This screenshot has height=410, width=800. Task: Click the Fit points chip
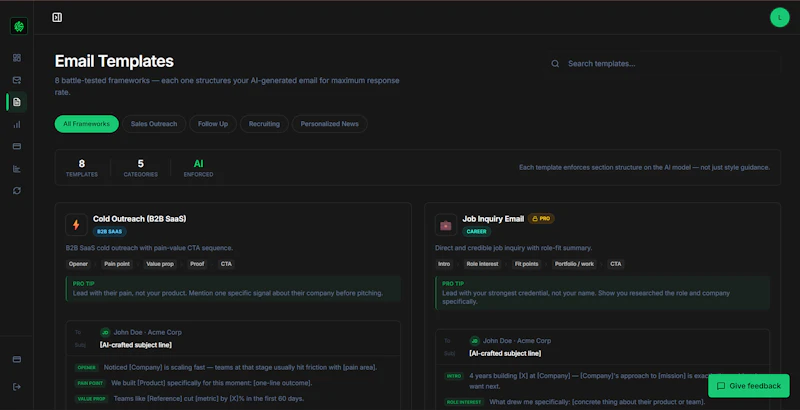526,264
